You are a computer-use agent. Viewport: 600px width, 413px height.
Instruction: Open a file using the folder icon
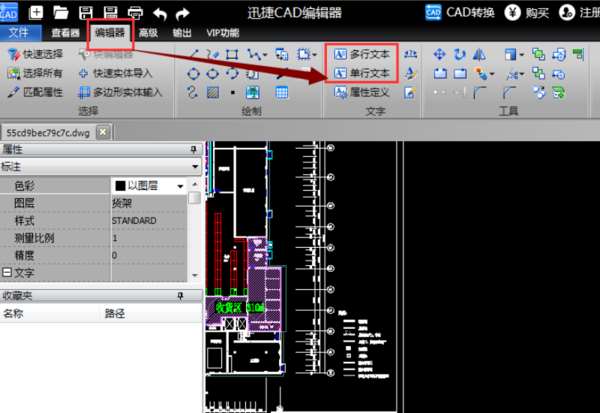[60, 13]
